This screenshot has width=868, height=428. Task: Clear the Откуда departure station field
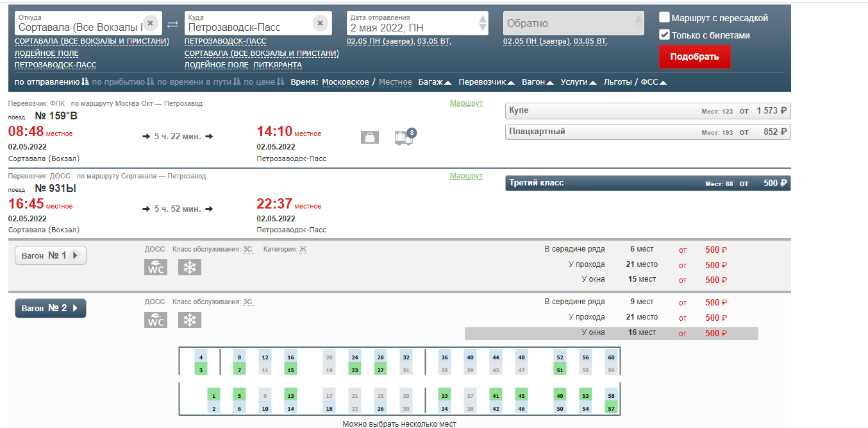coord(150,23)
